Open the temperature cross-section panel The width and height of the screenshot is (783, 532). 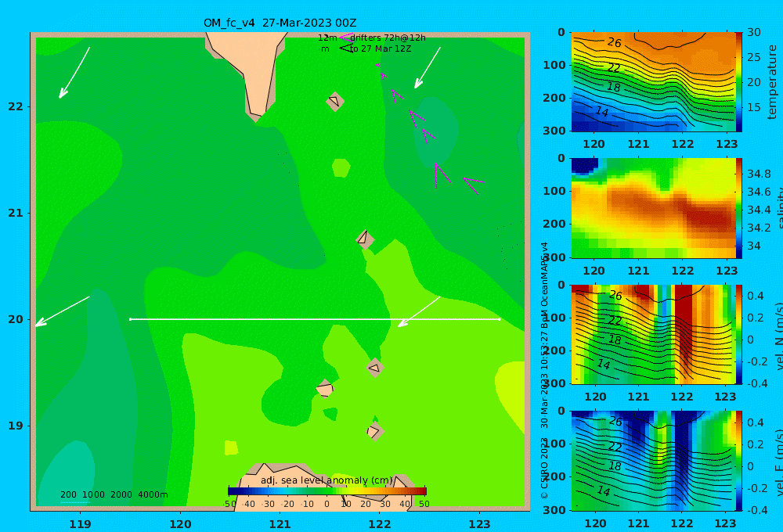point(653,82)
